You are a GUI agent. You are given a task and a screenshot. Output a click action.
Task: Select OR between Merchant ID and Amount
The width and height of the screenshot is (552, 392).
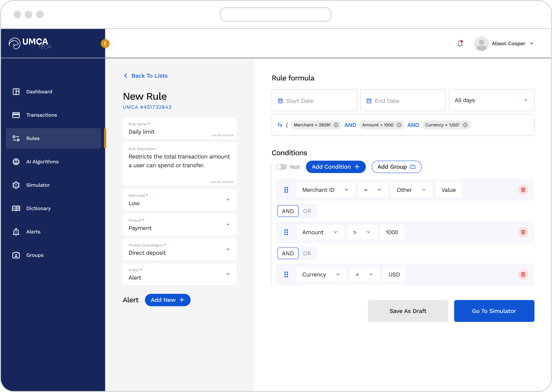pyautogui.click(x=307, y=211)
